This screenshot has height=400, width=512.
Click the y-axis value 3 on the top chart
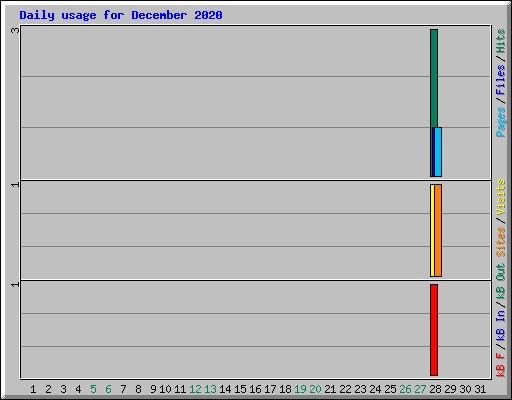15,30
